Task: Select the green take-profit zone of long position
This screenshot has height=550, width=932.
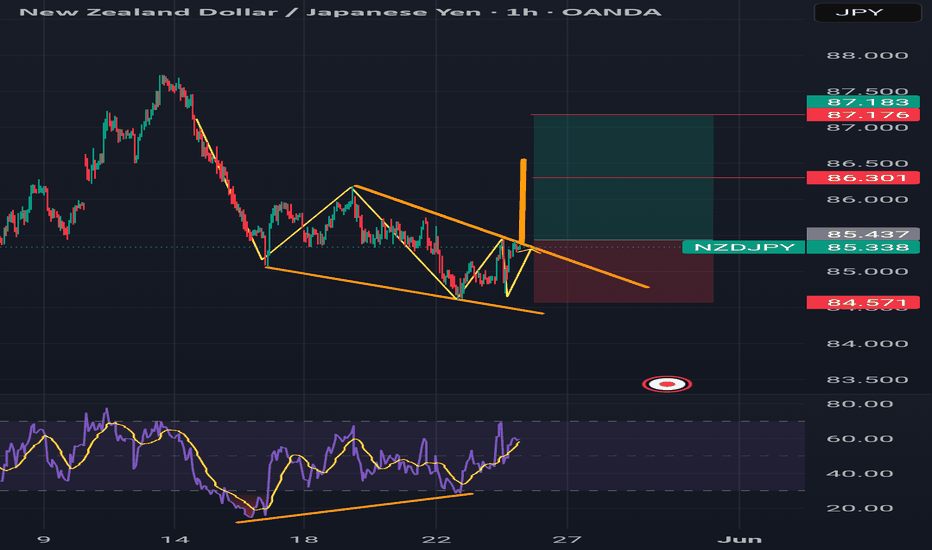Action: click(624, 177)
